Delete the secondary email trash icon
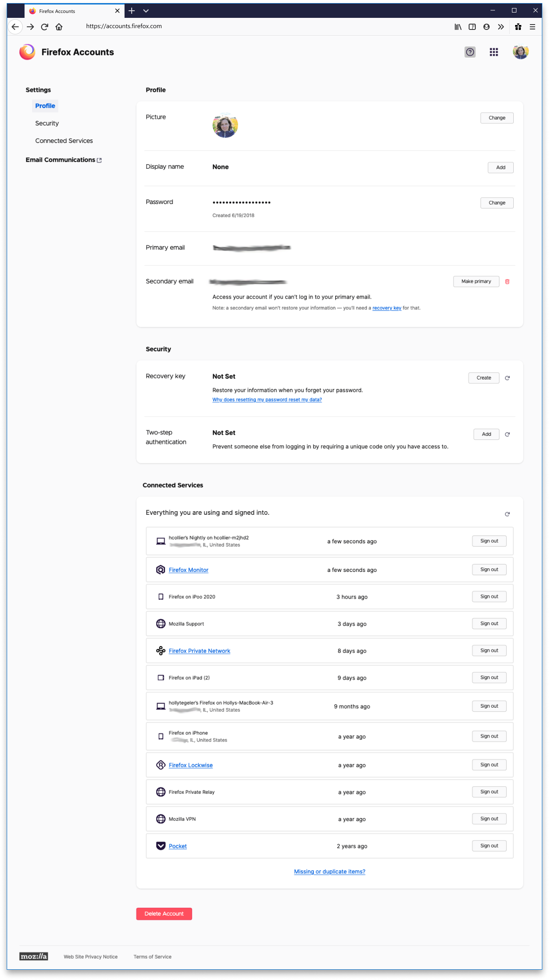This screenshot has height=980, width=549. tap(507, 281)
